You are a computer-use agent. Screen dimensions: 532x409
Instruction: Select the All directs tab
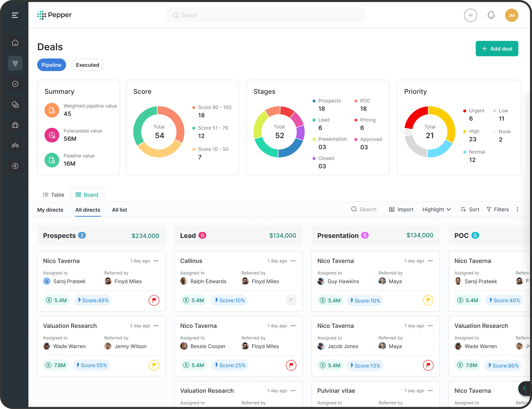tap(88, 210)
